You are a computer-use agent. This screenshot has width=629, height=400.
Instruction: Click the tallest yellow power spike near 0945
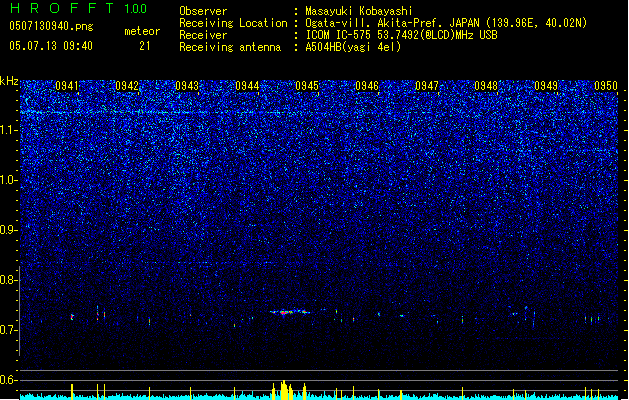point(284,390)
